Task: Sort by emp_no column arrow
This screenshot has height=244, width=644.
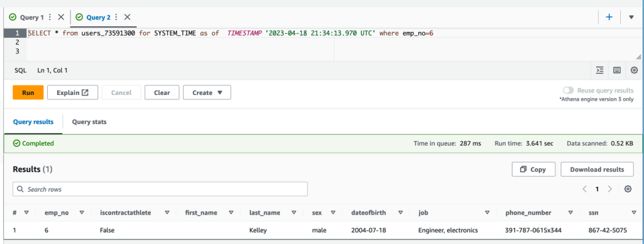Action: [x=81, y=213]
